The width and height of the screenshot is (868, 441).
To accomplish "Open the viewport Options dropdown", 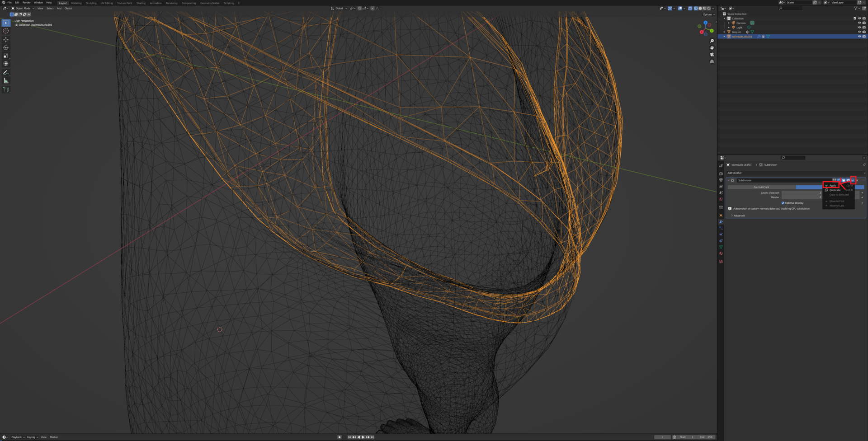I will point(709,14).
